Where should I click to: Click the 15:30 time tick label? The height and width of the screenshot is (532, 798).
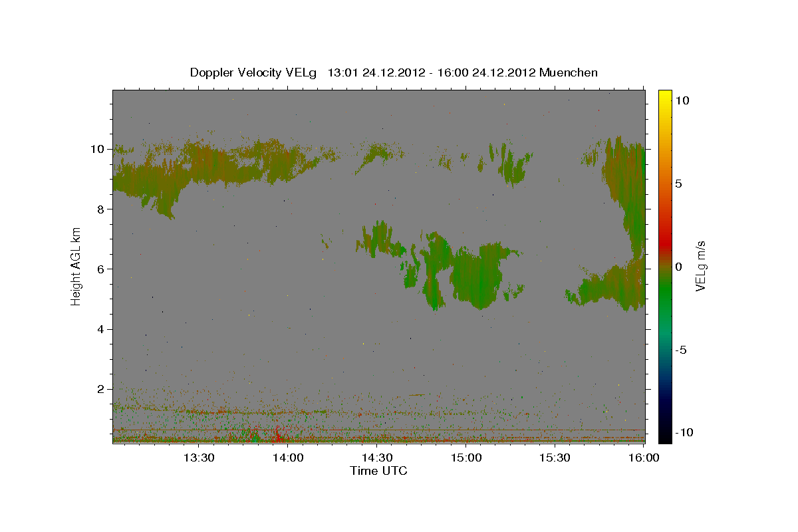pos(555,458)
